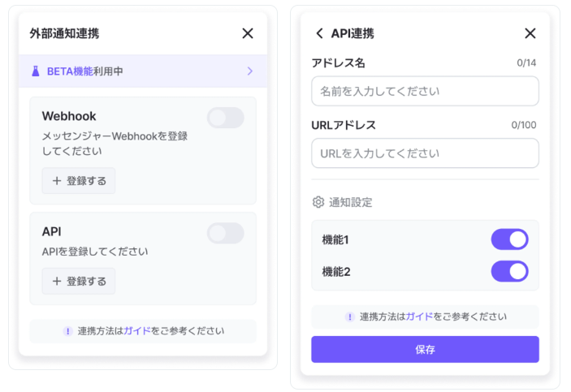Viewport: 571px width, 392px height.
Task: Click the URLアドレス input field
Action: [x=425, y=153]
